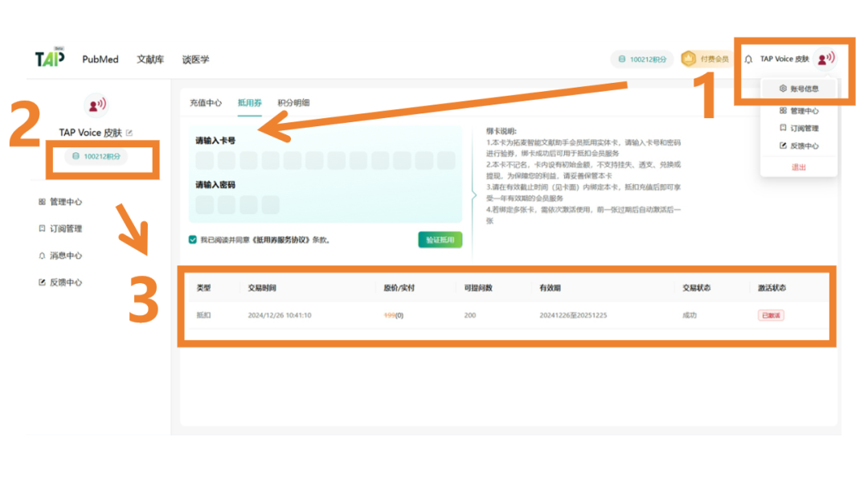Open 反馈中心 in the sidebar
Image resolution: width=868 pixels, height=489 pixels.
point(60,282)
